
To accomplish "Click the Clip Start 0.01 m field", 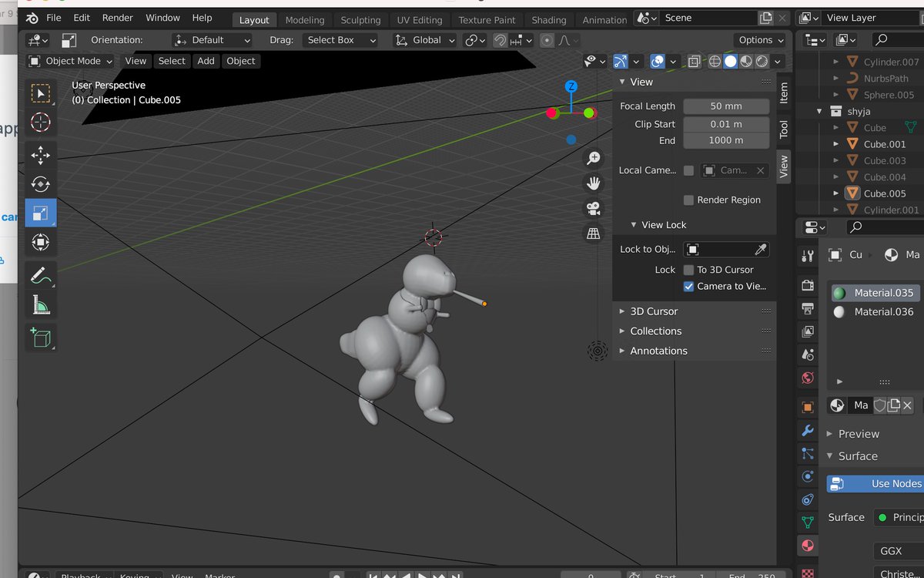I will (726, 124).
